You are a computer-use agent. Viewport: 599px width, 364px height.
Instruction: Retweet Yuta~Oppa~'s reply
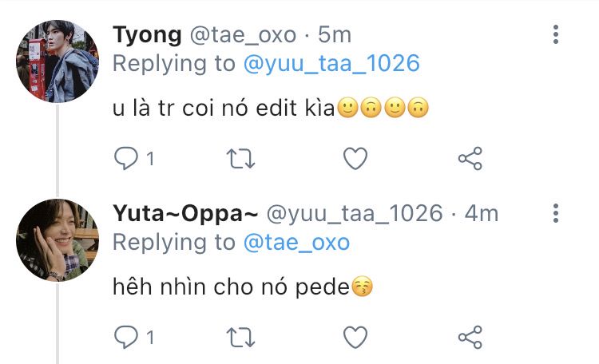tap(240, 338)
